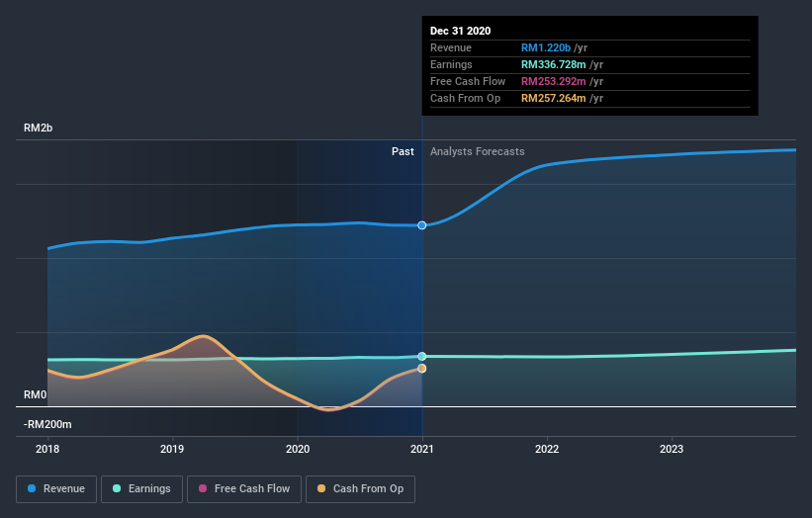
Task: Click the Revenue row label in the tooltip
Action: (x=451, y=47)
